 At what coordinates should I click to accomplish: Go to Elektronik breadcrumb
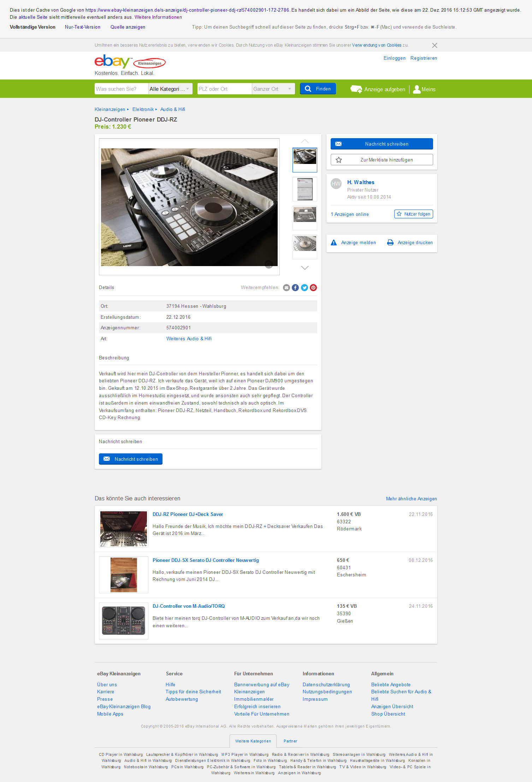pos(143,110)
